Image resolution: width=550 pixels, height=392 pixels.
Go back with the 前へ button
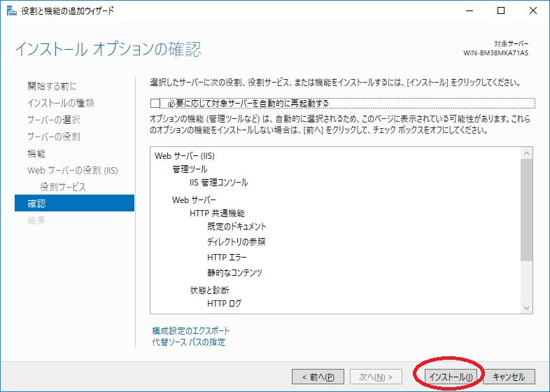(318, 377)
